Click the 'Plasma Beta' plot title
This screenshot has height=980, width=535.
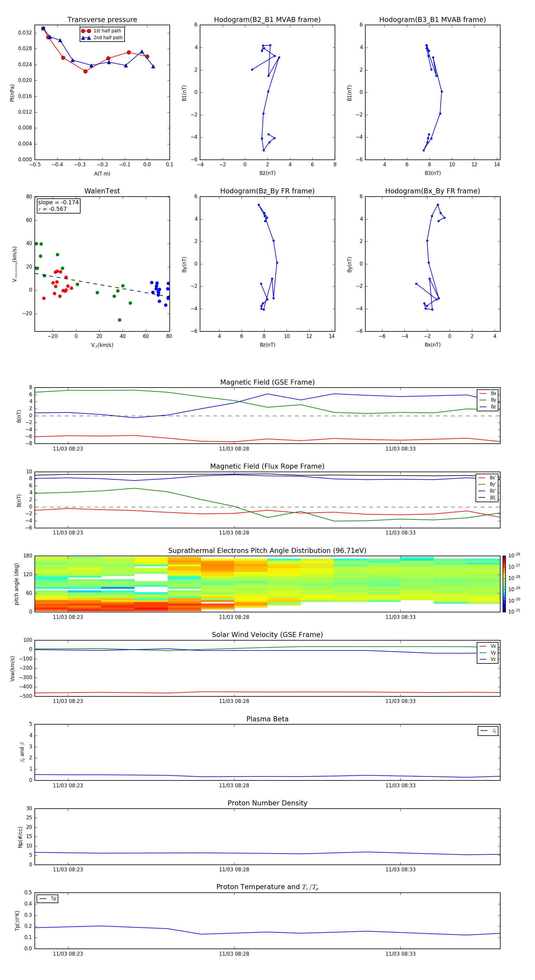click(x=267, y=719)
